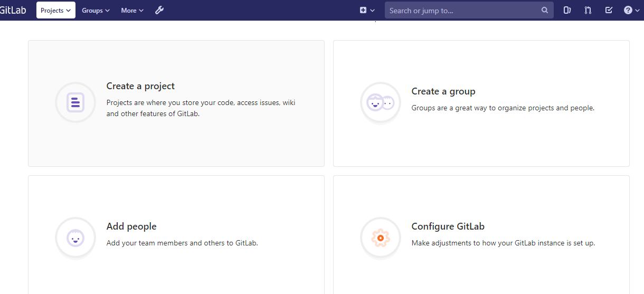Open the Merge requests icon
Viewport: 644px width, 294px height.
tap(588, 10)
